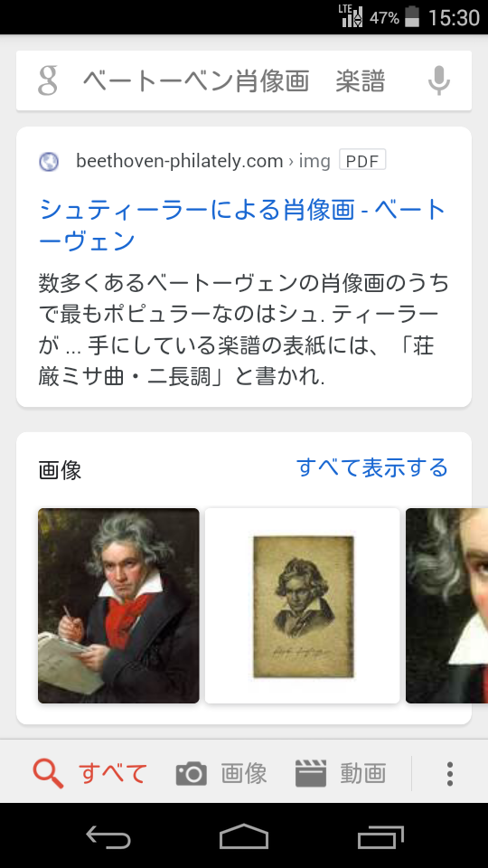
Task: Tap the battery status icon
Action: [x=412, y=16]
